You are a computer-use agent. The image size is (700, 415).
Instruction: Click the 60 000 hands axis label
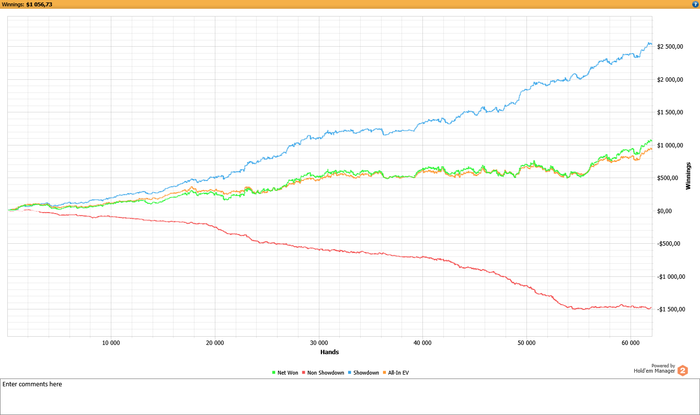point(630,343)
